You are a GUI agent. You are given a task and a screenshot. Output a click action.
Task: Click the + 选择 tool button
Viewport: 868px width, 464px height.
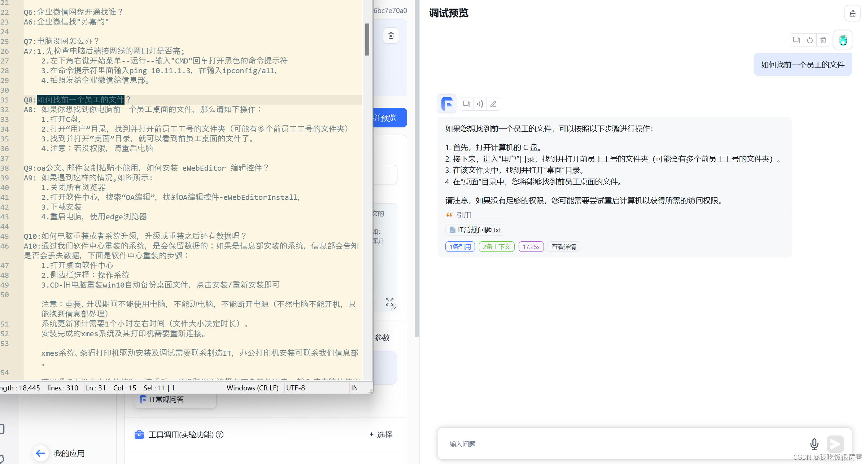[381, 434]
